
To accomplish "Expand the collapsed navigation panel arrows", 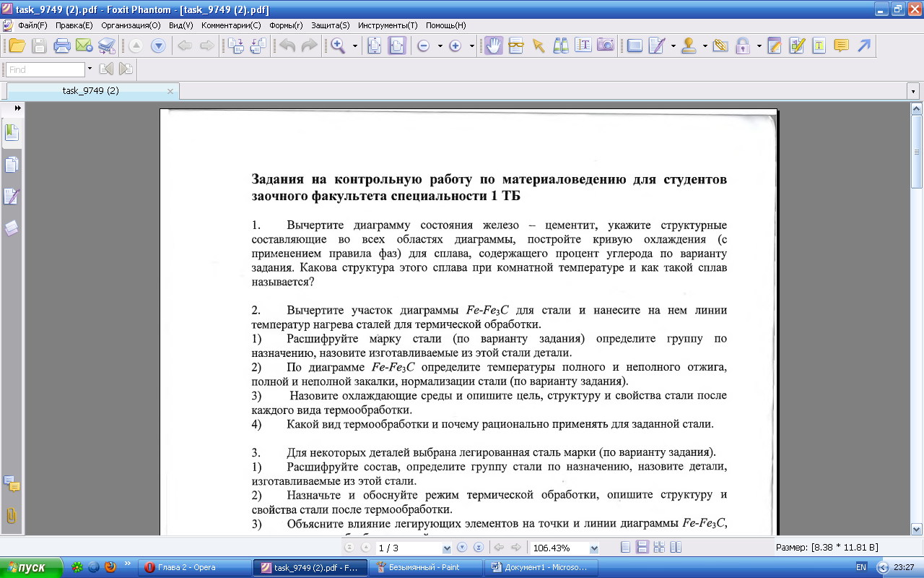I will click(17, 107).
